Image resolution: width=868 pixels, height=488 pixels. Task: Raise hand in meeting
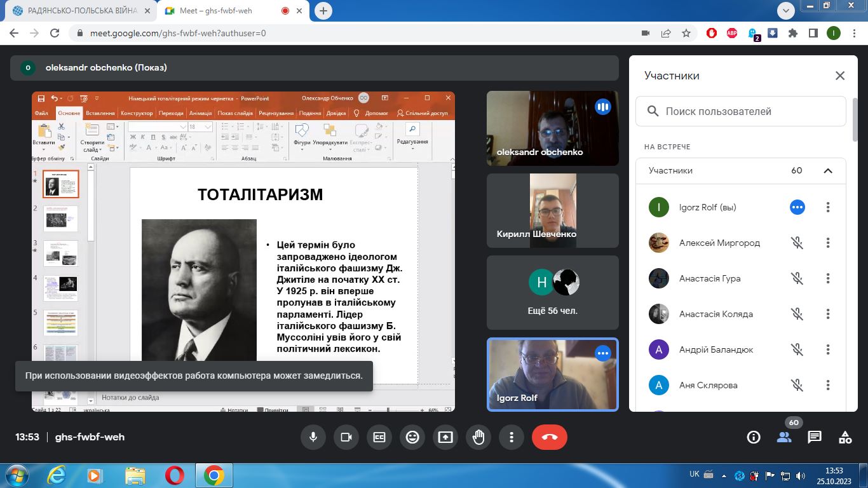coord(478,437)
